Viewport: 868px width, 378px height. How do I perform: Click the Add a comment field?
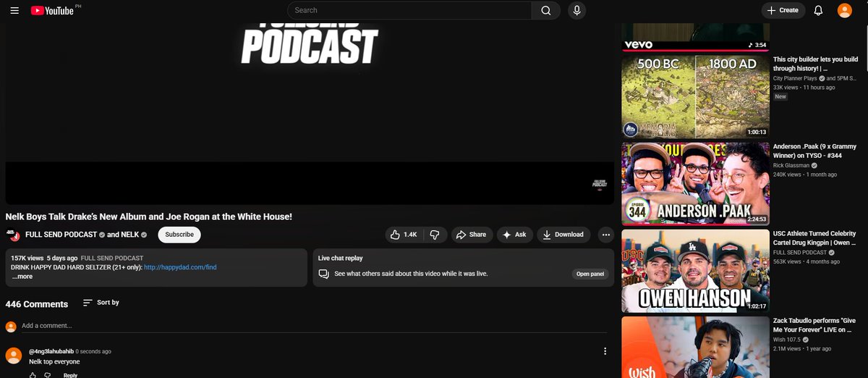pos(314,326)
